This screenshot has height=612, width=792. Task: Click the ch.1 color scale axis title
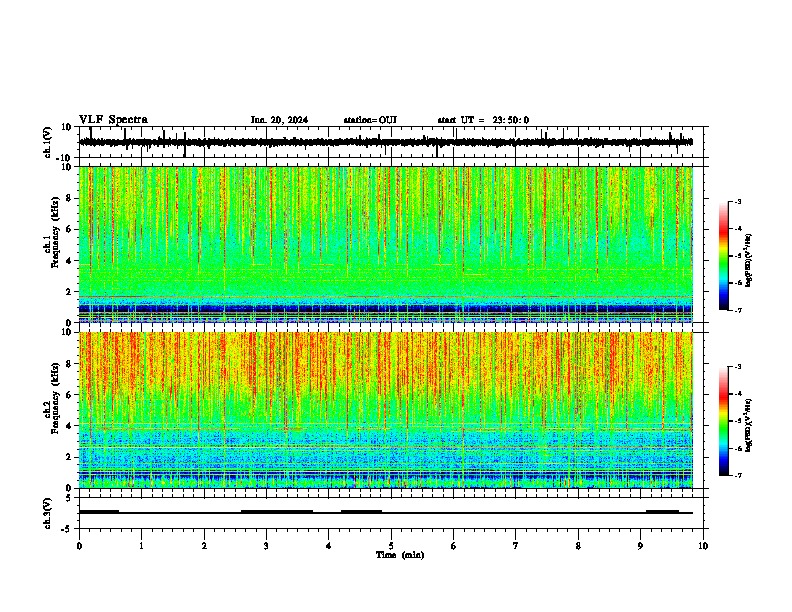748,260
